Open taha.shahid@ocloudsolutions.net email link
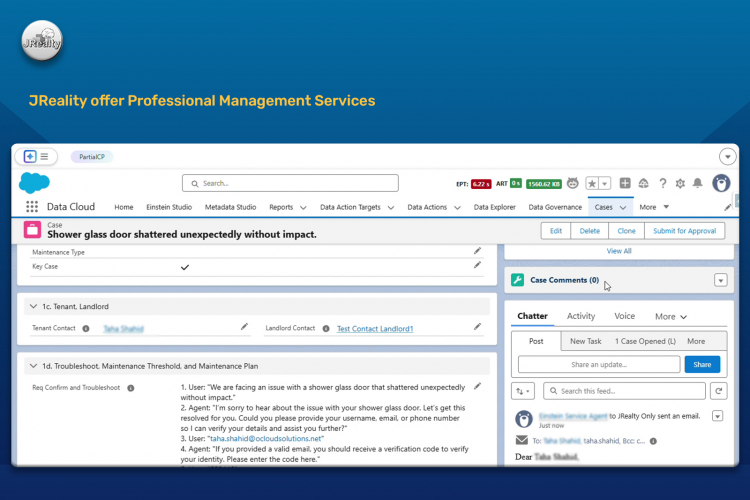 pos(265,438)
